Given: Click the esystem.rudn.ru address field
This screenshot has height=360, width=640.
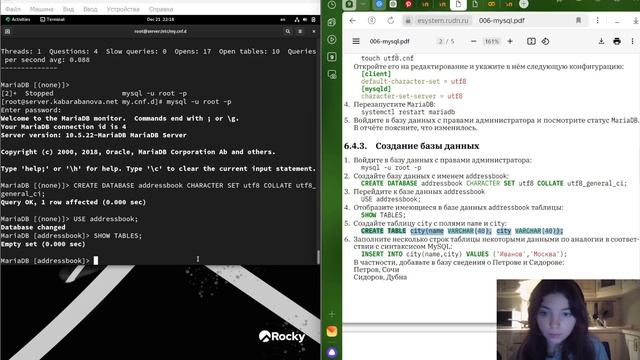Looking at the screenshot, I should (442, 20).
